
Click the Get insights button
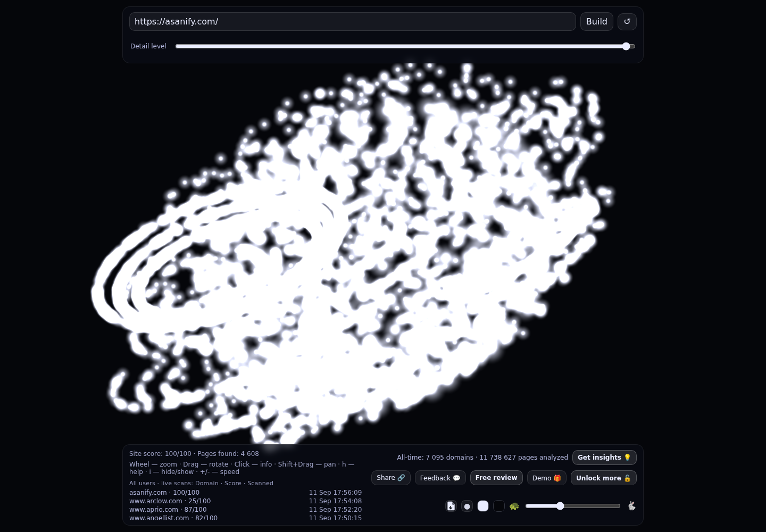(604, 458)
